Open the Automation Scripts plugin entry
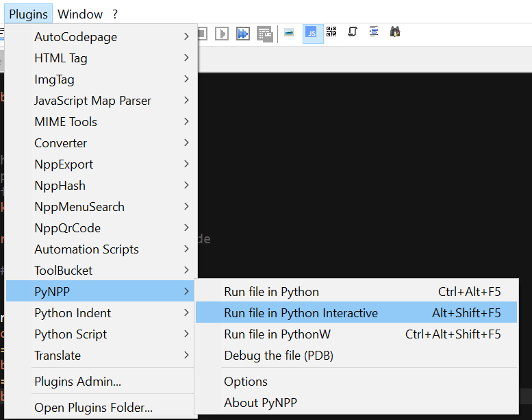 [100, 249]
